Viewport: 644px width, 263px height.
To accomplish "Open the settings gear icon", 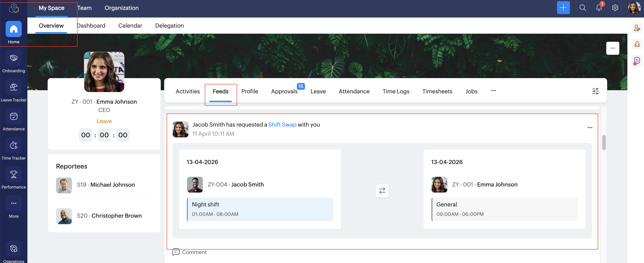I will point(615,8).
